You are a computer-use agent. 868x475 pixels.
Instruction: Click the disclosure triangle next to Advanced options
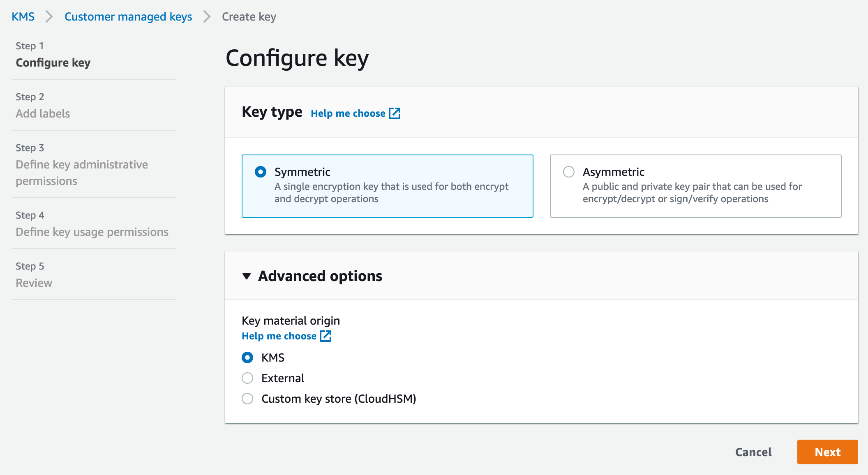pos(247,277)
